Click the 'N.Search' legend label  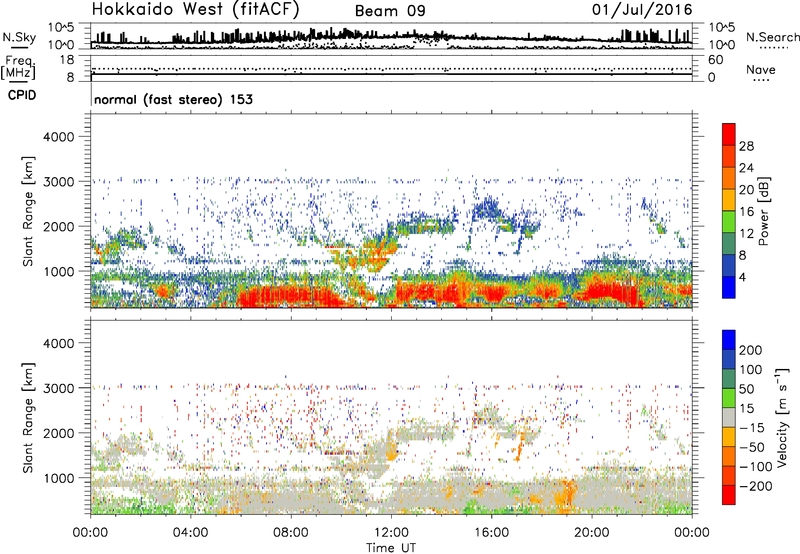tap(772, 37)
